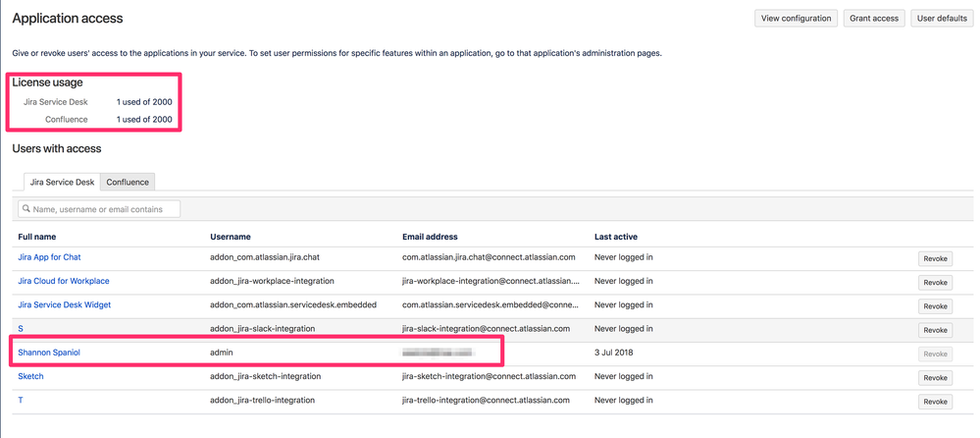Image resolution: width=980 pixels, height=438 pixels.
Task: Click the blurred email of Shannon Spaniol
Action: click(438, 353)
